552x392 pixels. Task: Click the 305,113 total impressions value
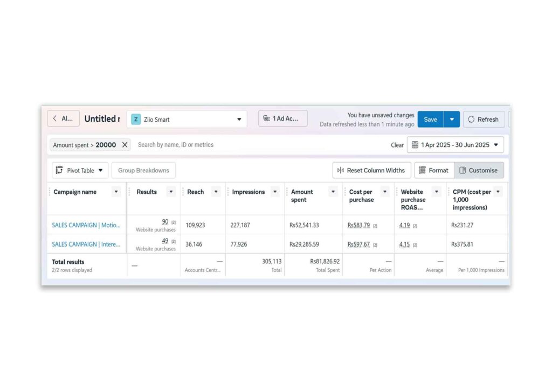[272, 261]
